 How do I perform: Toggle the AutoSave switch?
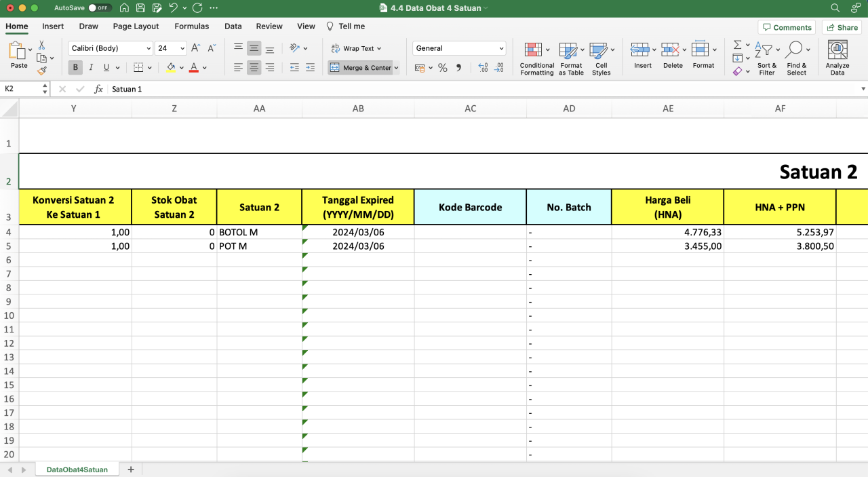(x=100, y=8)
